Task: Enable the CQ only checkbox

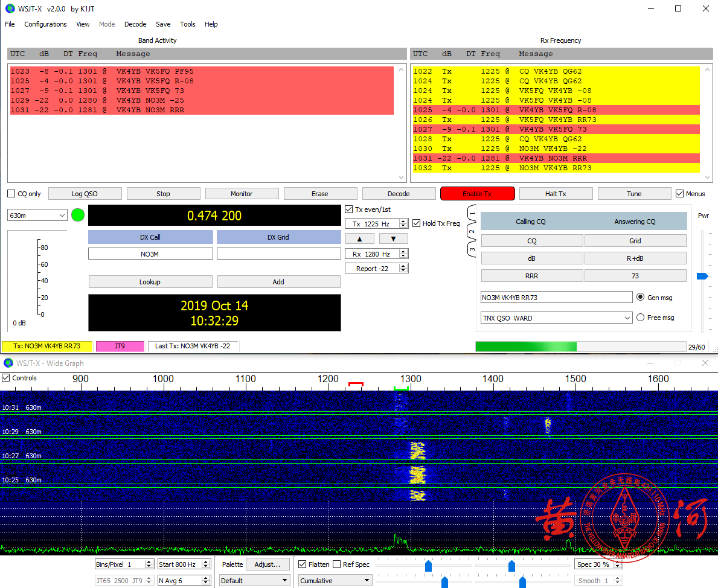Action: pos(11,194)
